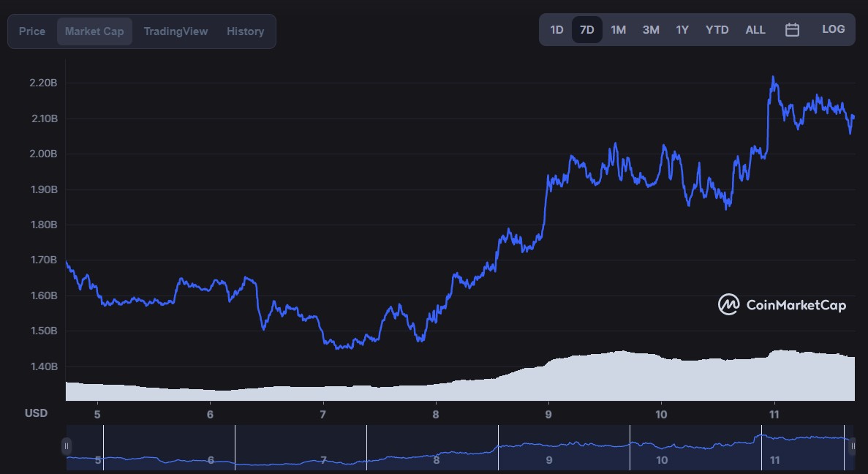Screen dimensions: 868x474
Task: Open the calendar date range picker
Action: [x=792, y=30]
